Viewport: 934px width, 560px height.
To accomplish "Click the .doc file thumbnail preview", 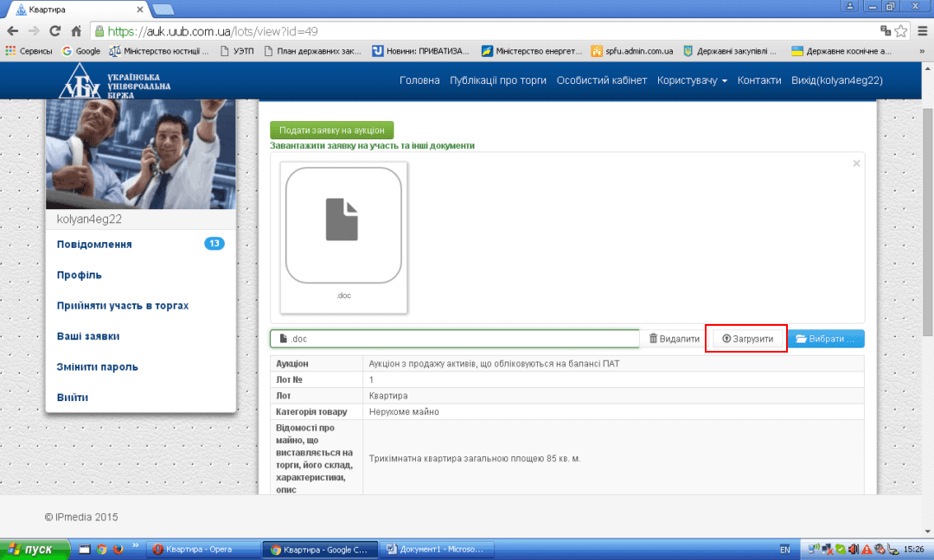I will click(x=343, y=225).
